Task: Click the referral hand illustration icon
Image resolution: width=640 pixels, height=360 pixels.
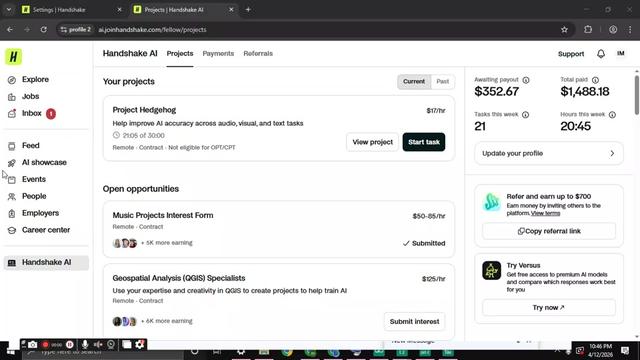Action: coord(491,202)
